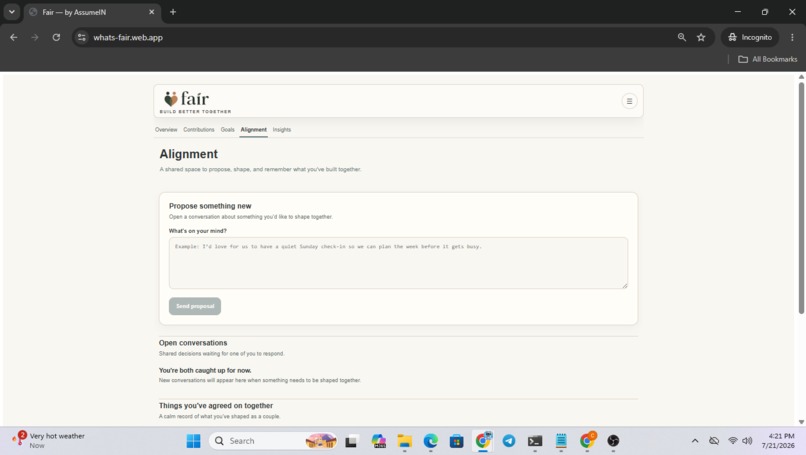Open the zoom magnifier icon in address bar
The width and height of the screenshot is (806, 455).
(682, 38)
